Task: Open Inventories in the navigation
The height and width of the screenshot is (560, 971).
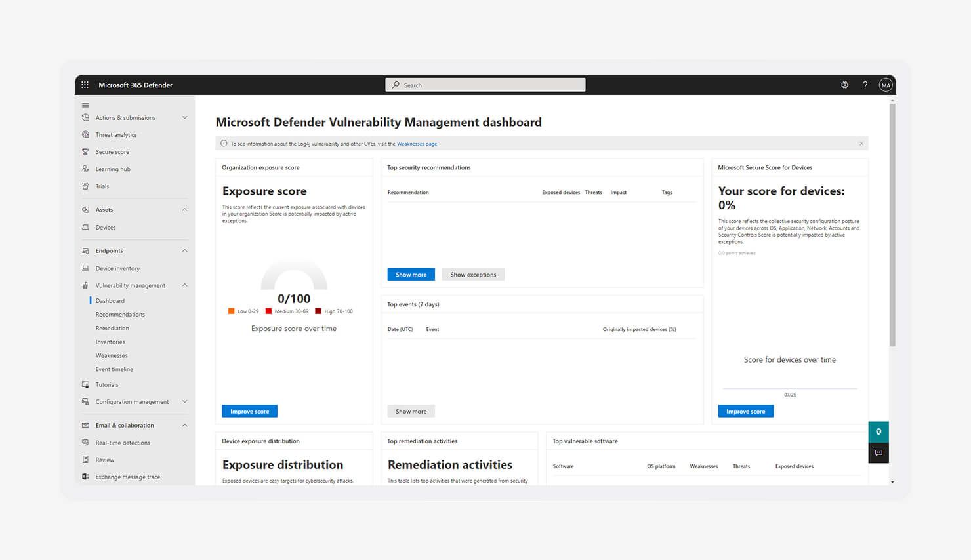Action: pos(110,342)
